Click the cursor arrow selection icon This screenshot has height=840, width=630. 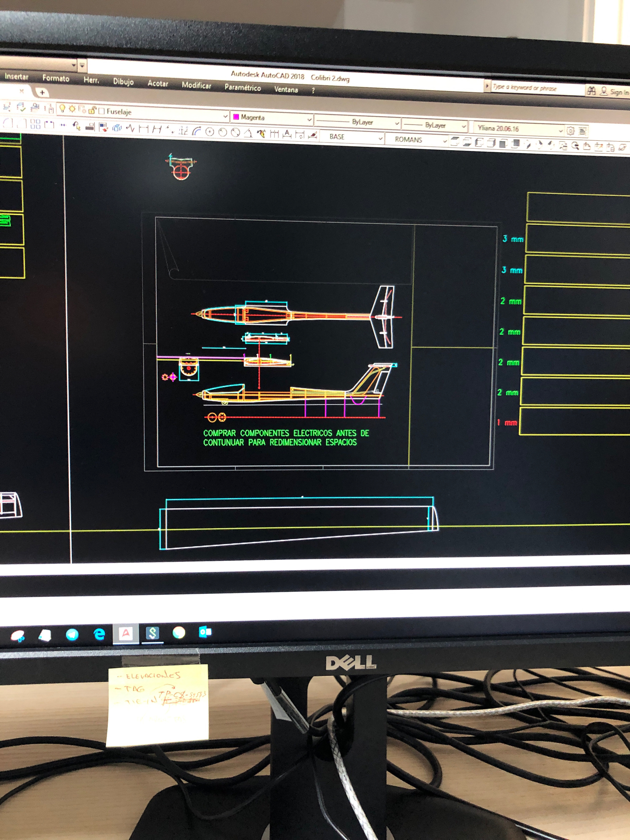76,126
